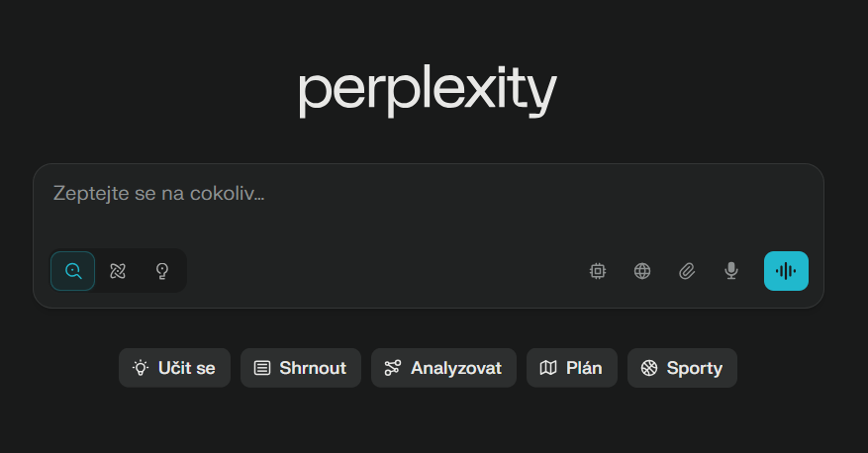Click the lightbulb icon beside Učit se

[x=141, y=368]
